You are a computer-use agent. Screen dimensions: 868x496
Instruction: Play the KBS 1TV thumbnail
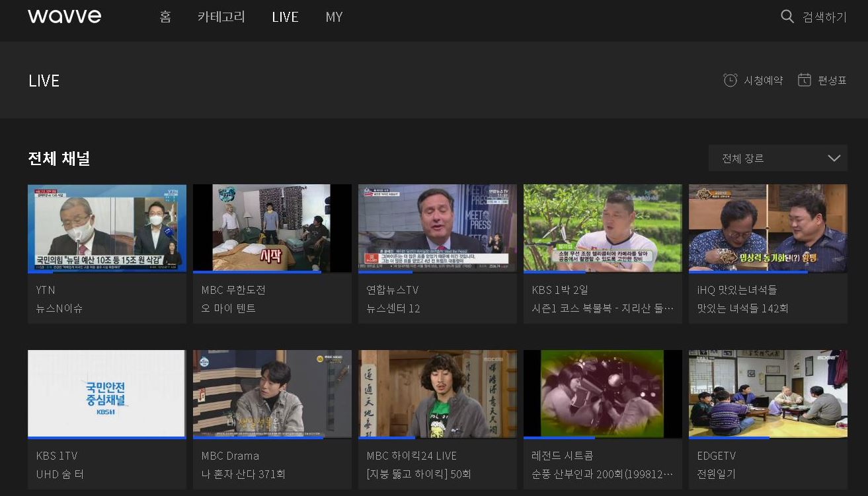coord(107,394)
